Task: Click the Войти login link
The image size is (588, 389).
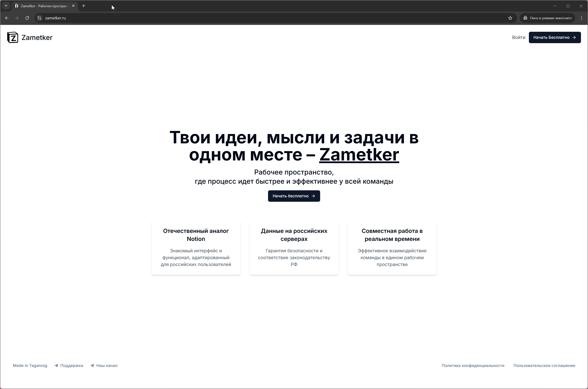Action: point(519,37)
